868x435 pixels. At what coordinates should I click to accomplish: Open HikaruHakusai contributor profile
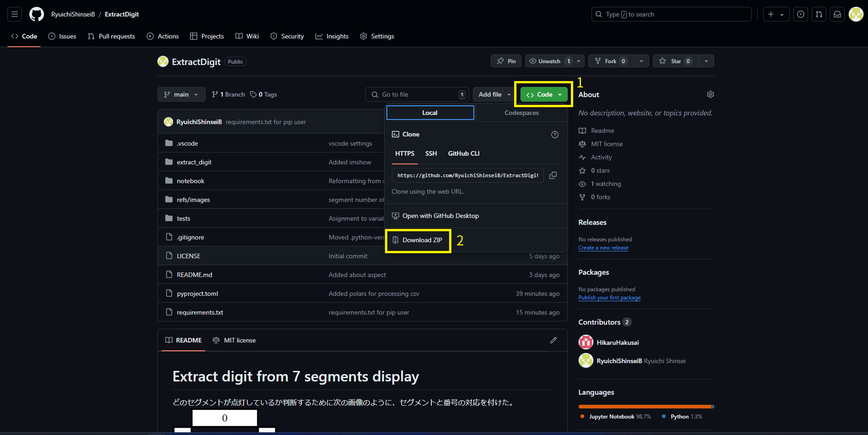coord(618,343)
